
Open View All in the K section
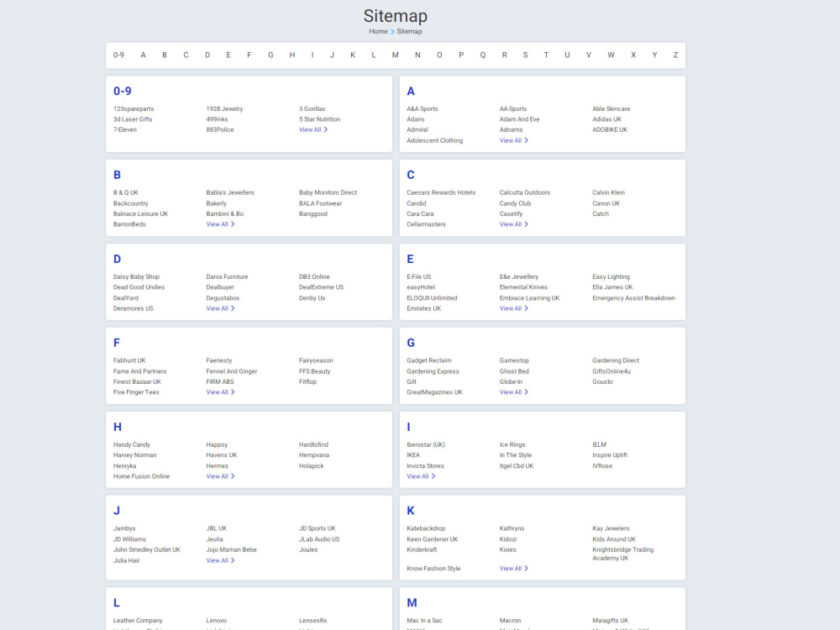point(514,569)
